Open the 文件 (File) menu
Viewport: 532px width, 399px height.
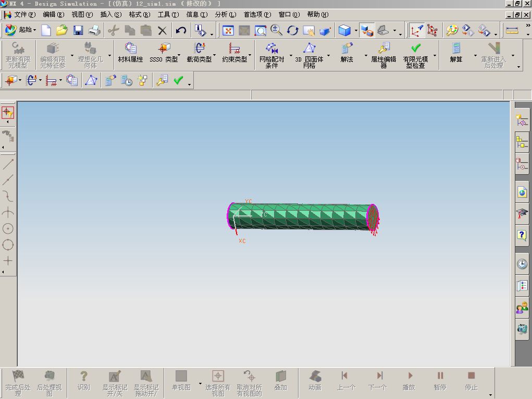point(24,15)
